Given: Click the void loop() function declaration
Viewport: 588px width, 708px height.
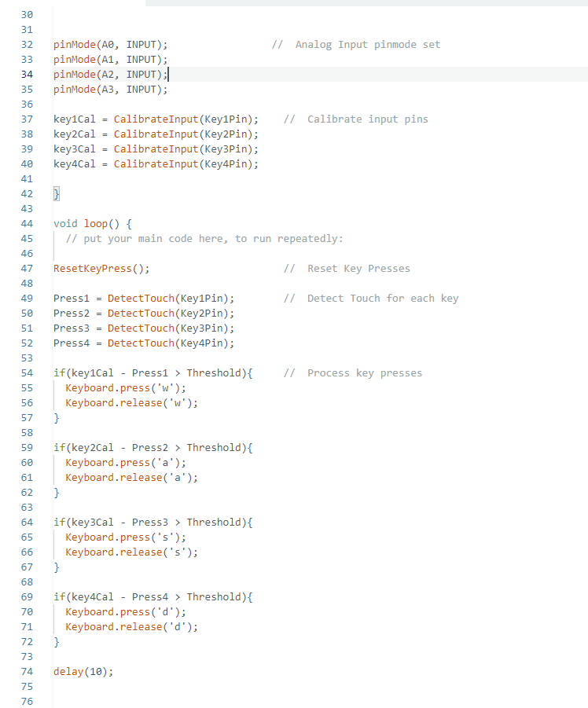Looking at the screenshot, I should (93, 223).
